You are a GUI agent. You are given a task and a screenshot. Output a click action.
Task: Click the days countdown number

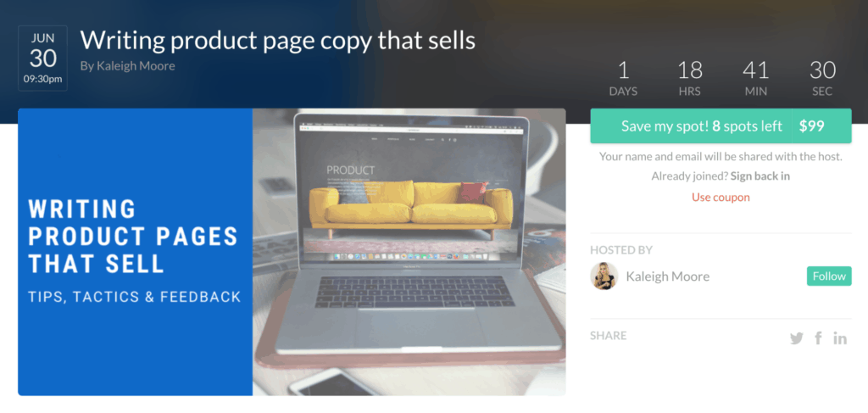[x=623, y=71]
